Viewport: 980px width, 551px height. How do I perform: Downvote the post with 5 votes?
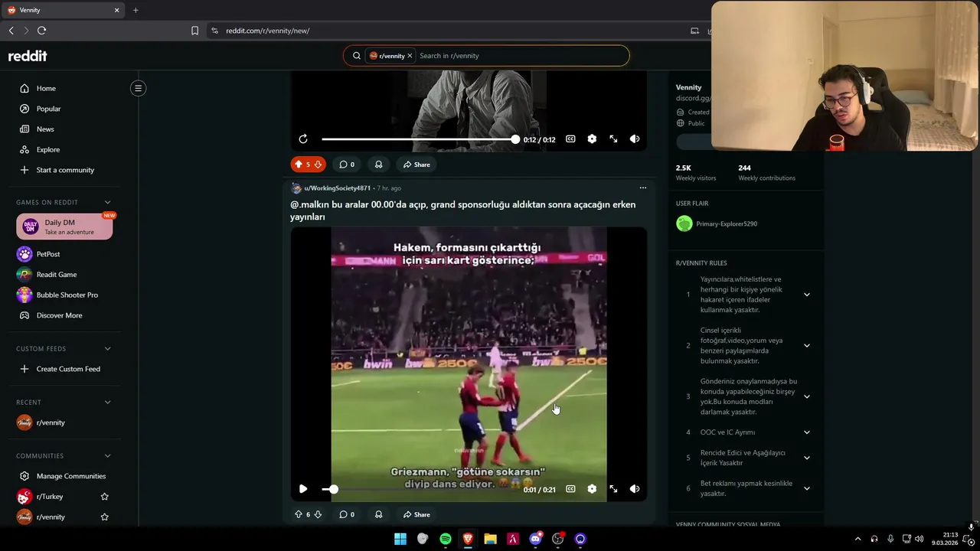(318, 165)
